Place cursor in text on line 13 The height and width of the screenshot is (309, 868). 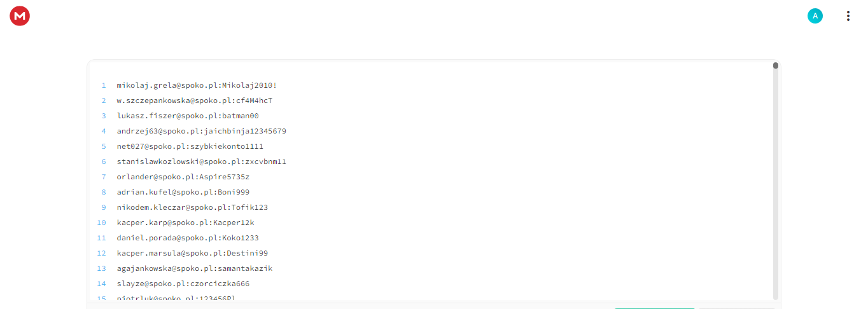pos(195,268)
